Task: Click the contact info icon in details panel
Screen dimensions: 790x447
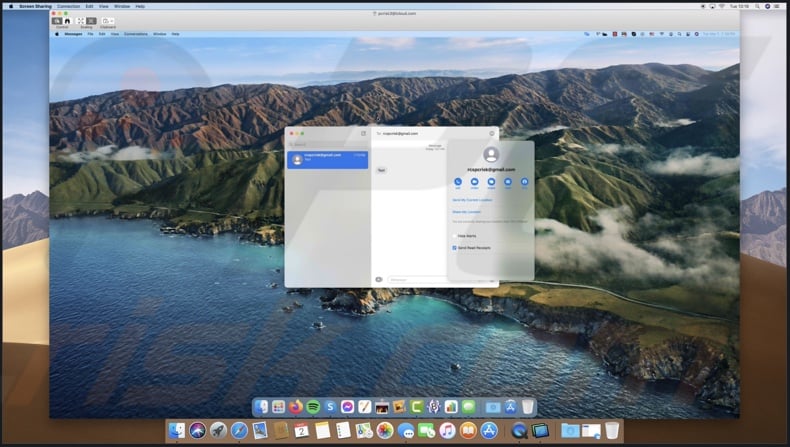Action: (524, 181)
